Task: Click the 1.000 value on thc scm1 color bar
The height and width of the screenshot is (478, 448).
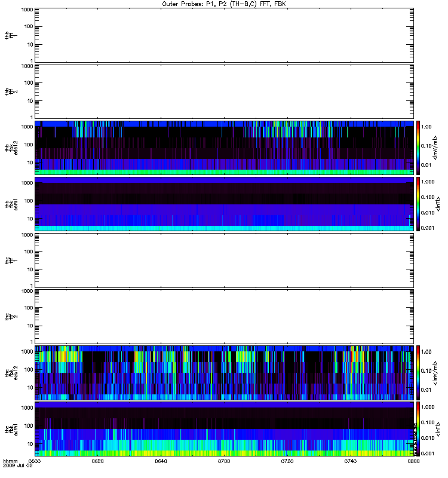Action: tap(428, 407)
